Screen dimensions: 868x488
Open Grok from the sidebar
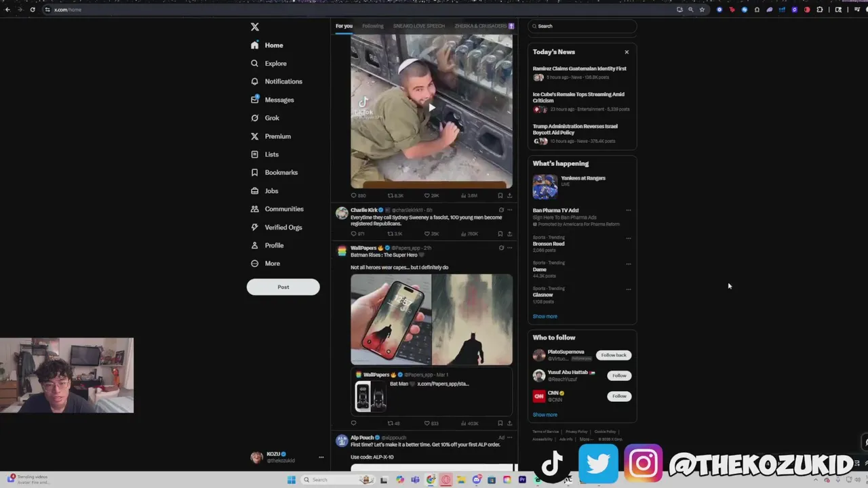click(265, 118)
